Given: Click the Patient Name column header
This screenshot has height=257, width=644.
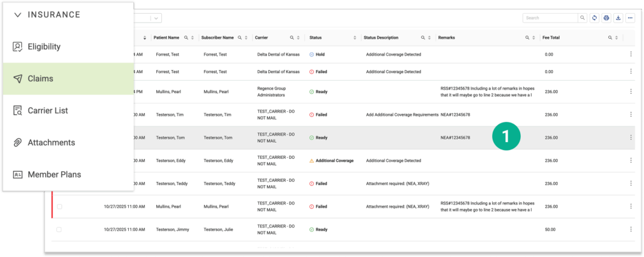Looking at the screenshot, I should pyautogui.click(x=166, y=38).
